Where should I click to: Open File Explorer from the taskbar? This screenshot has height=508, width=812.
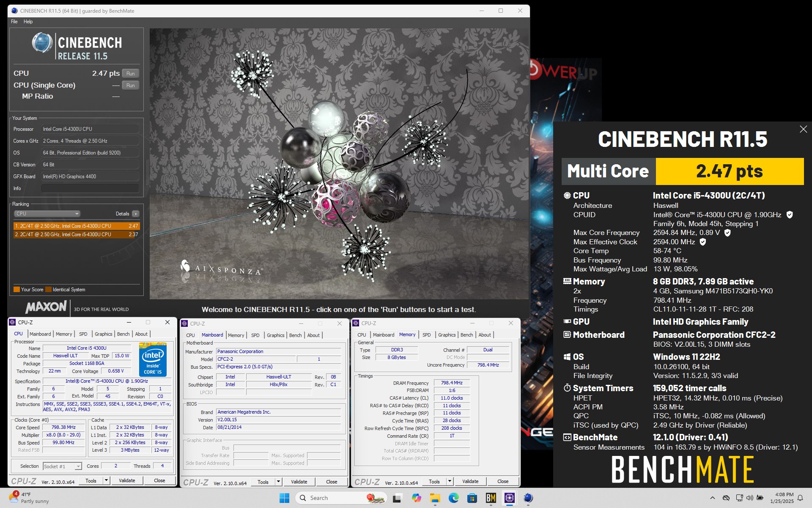click(435, 498)
